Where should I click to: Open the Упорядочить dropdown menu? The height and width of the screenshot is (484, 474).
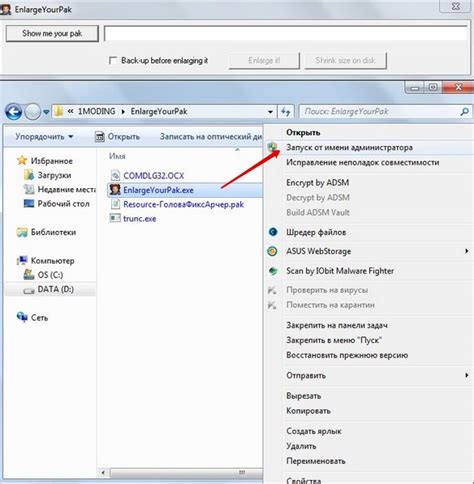(x=44, y=137)
